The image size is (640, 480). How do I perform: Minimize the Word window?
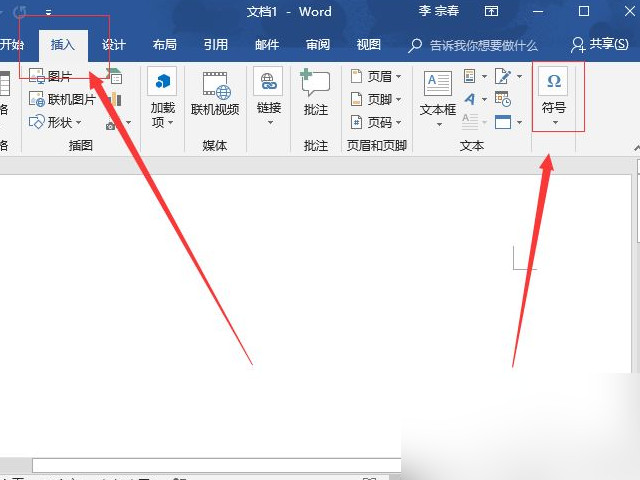coord(538,11)
